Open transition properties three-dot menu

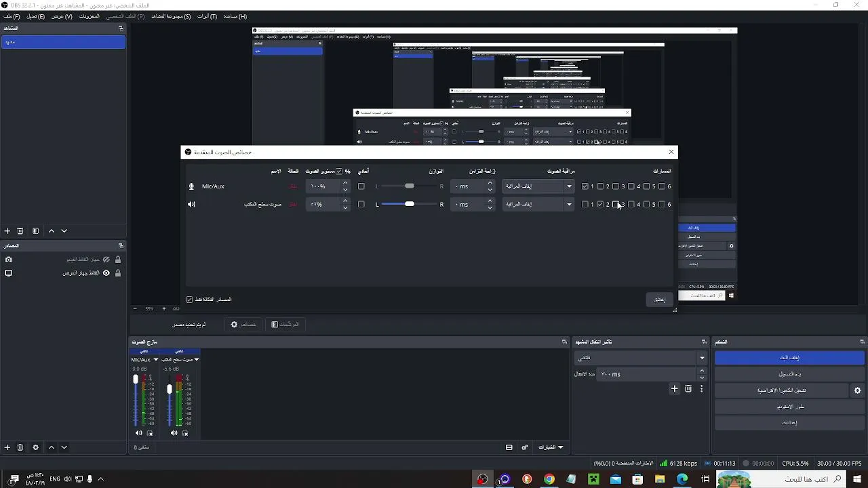click(701, 388)
